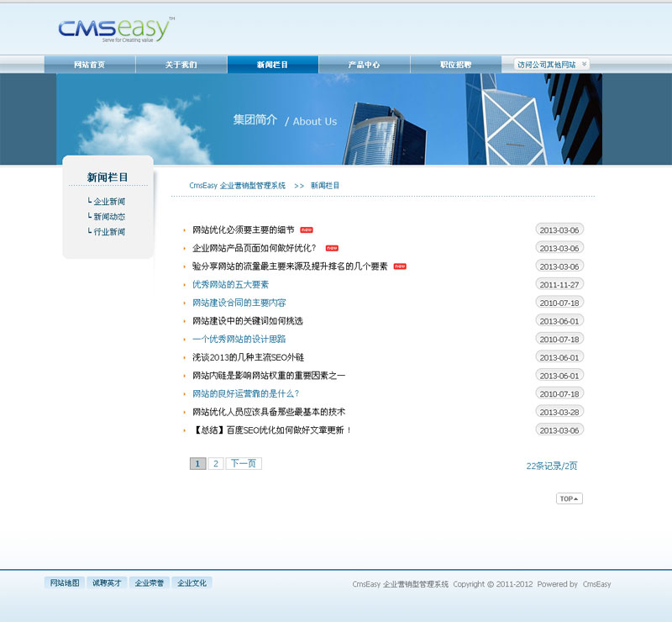Click the 下一页 next page button

pos(244,463)
